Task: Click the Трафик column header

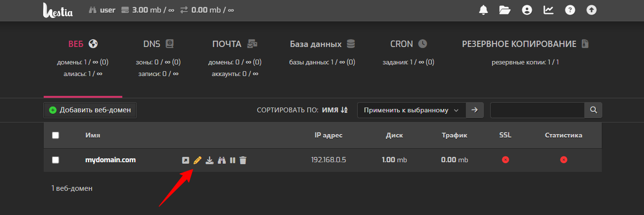Action: (455, 136)
